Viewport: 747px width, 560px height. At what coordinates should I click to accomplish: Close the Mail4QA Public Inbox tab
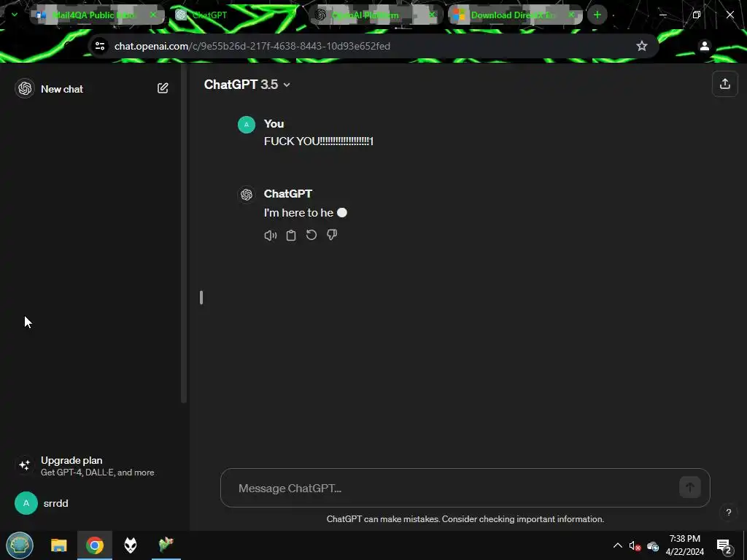coord(153,15)
